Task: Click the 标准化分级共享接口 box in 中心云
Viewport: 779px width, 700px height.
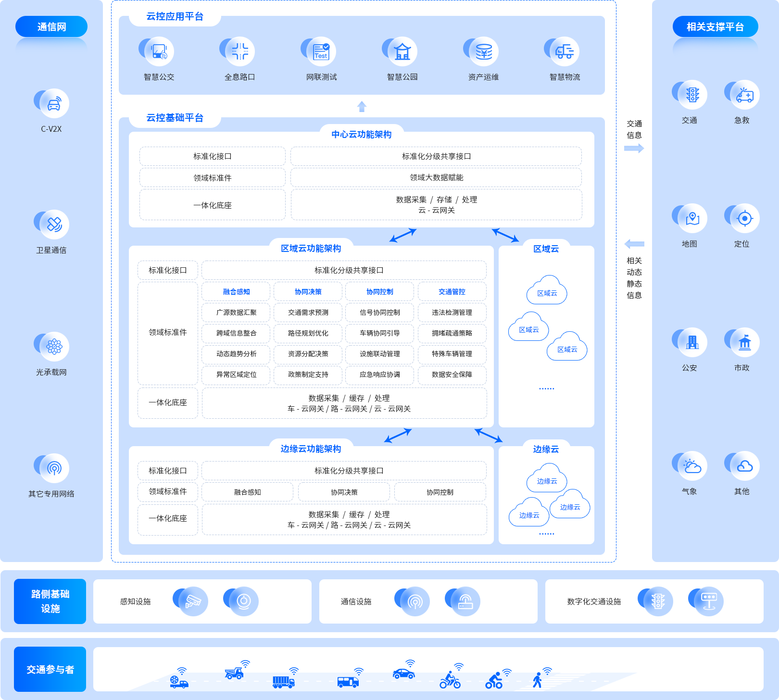Action: 436,156
